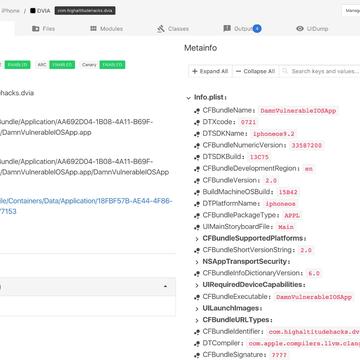Image resolution: width=360 pixels, height=360 pixels.
Task: Switch to the Modules tab
Action: 106,29
